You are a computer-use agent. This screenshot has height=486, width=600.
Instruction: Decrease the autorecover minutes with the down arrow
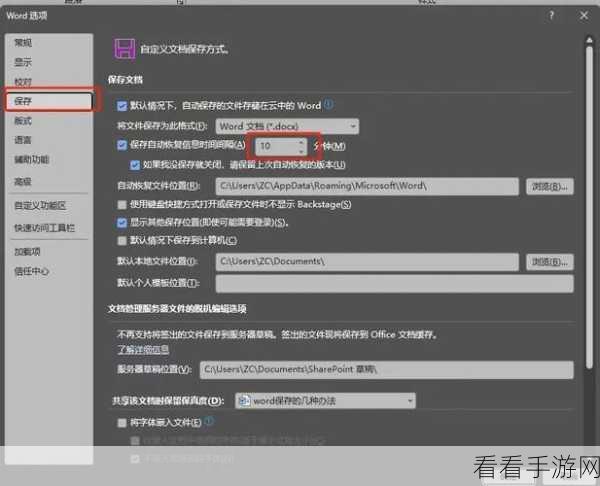301,150
